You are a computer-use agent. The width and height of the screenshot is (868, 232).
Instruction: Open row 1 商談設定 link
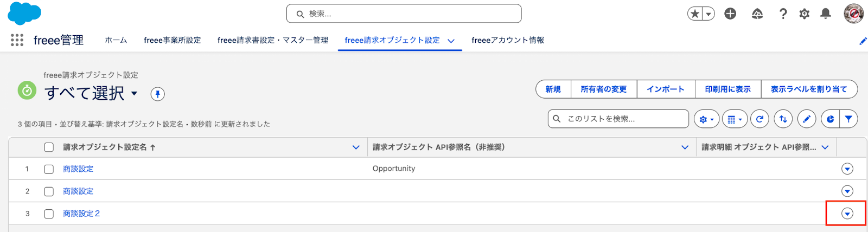pos(78,169)
